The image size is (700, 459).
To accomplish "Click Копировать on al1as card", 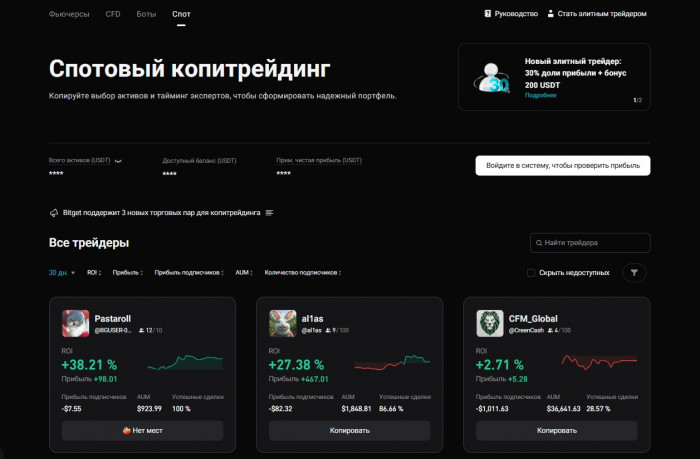I will click(x=350, y=430).
